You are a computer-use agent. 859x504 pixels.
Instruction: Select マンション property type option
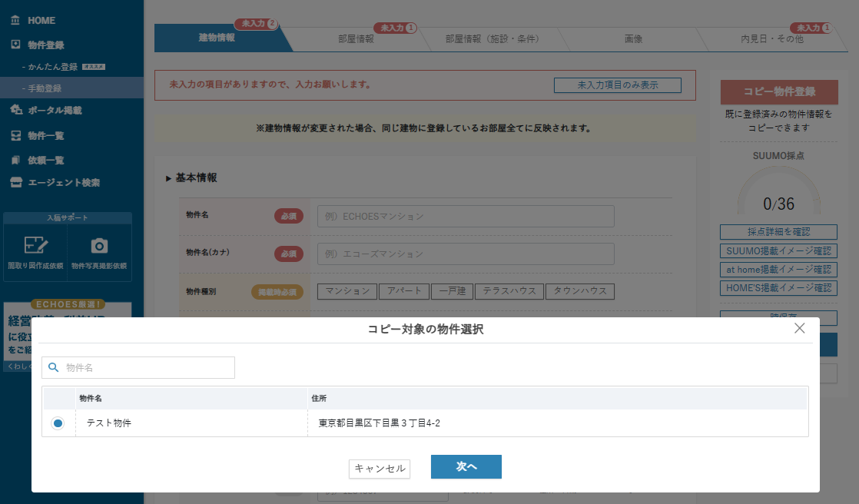click(x=347, y=291)
